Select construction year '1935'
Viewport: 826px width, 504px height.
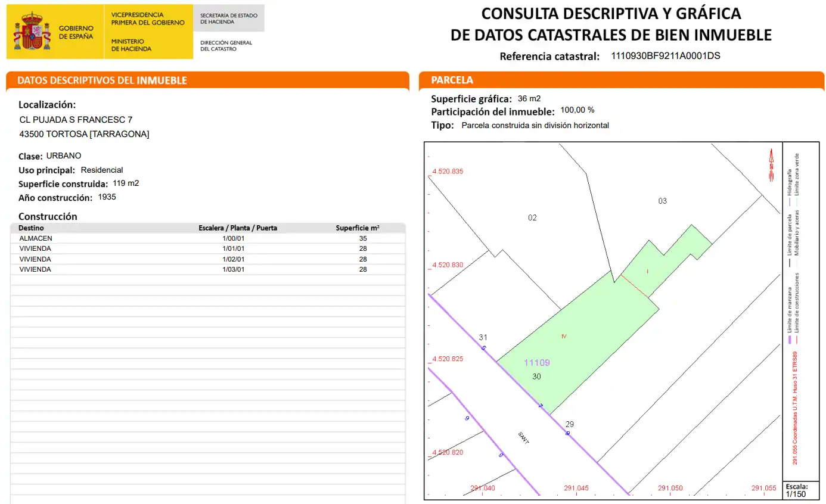pyautogui.click(x=107, y=197)
